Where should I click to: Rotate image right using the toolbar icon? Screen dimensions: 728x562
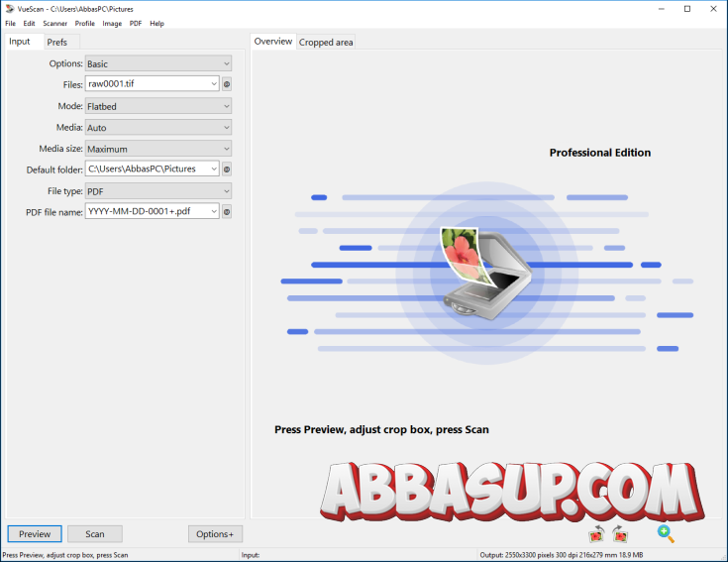click(620, 534)
